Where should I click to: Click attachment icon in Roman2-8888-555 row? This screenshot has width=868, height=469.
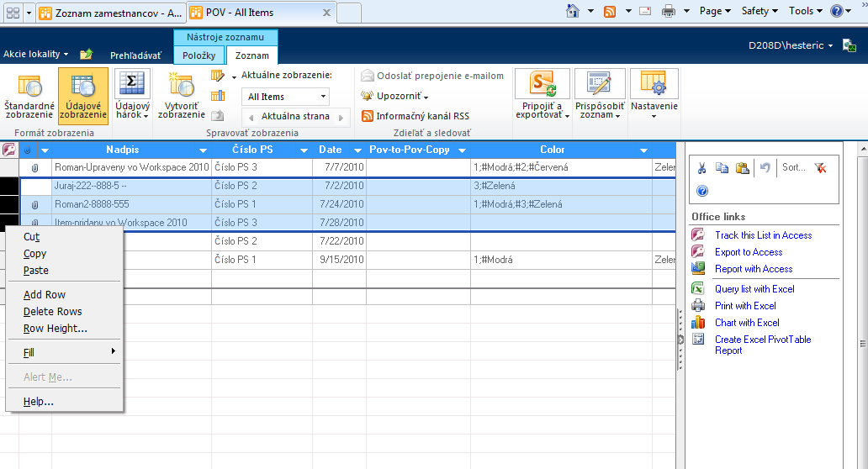[x=34, y=205]
